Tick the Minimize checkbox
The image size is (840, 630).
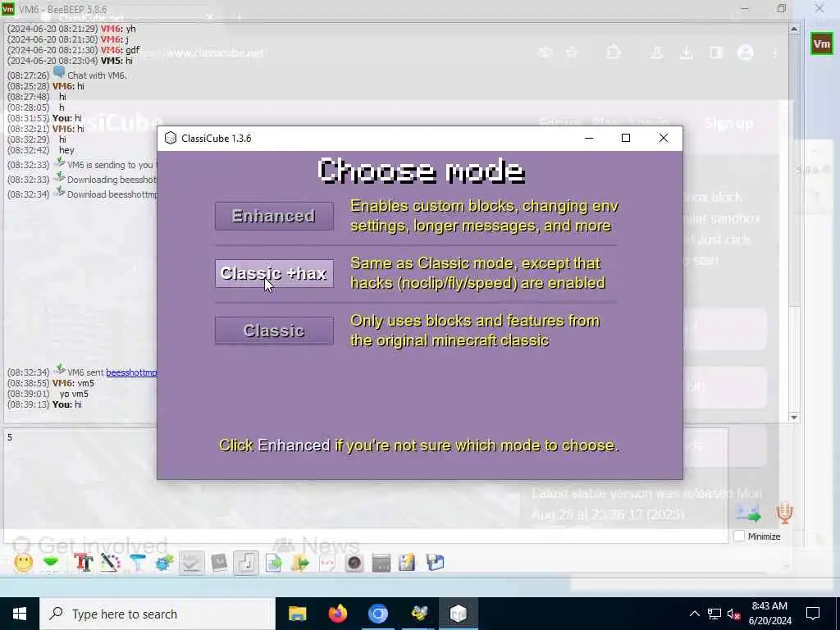739,536
